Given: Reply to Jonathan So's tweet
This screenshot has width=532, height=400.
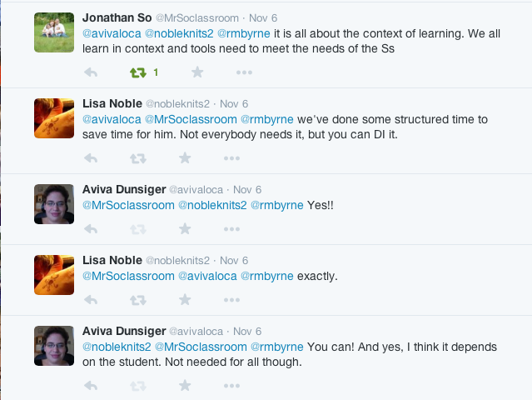Looking at the screenshot, I should (91, 72).
